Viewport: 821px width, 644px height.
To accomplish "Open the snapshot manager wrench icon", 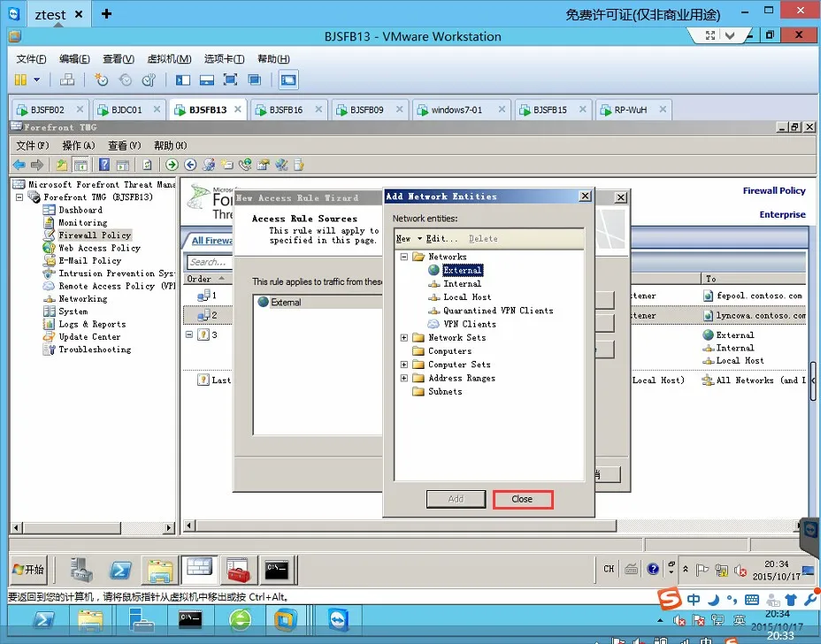I will point(150,80).
